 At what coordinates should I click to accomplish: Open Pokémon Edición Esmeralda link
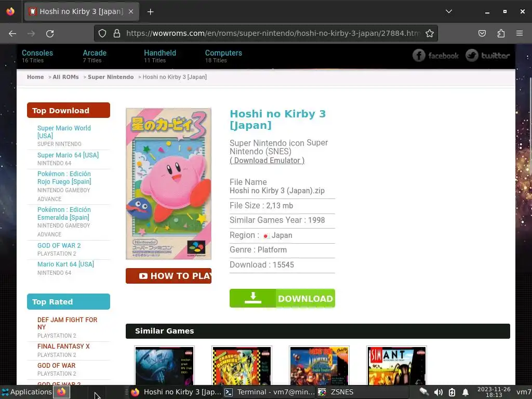click(x=64, y=214)
